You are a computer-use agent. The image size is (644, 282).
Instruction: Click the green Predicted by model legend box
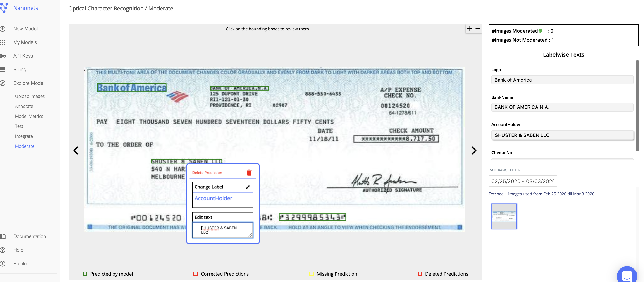click(x=85, y=274)
